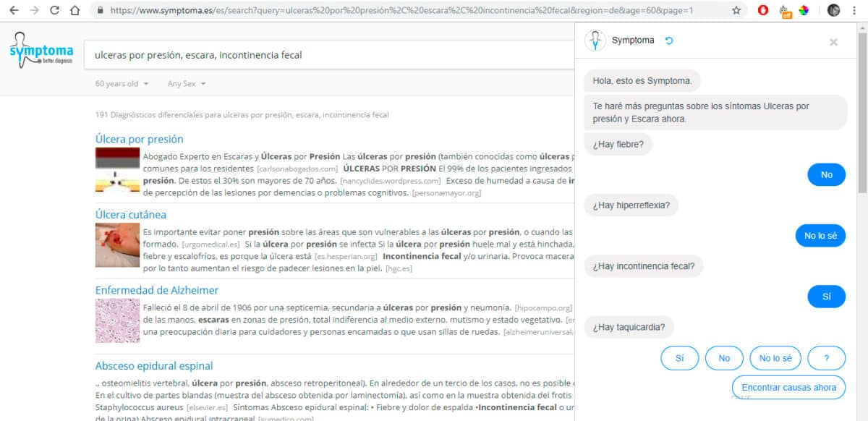Open the 'Enfermedad de Alzheimer' result link
The image size is (868, 421).
[x=158, y=290]
